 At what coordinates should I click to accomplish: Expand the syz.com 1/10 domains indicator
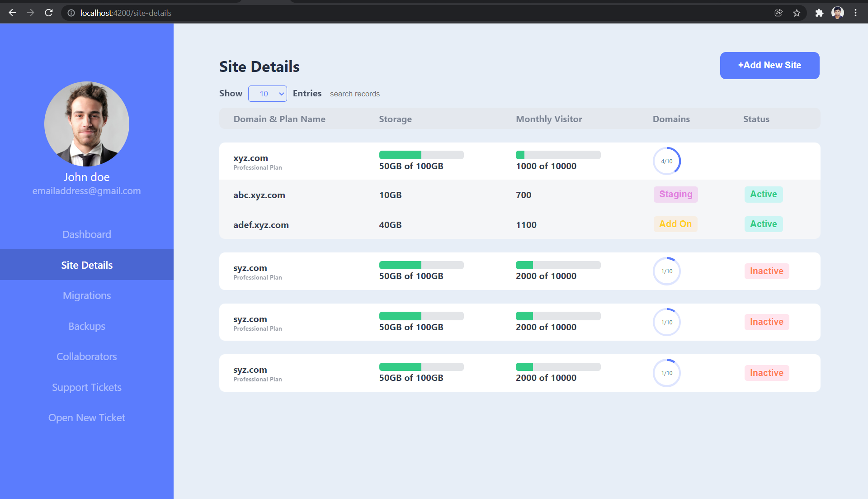[x=666, y=271]
